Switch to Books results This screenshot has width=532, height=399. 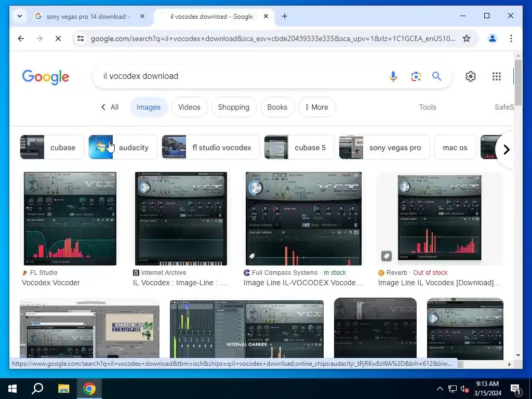[x=277, y=107]
